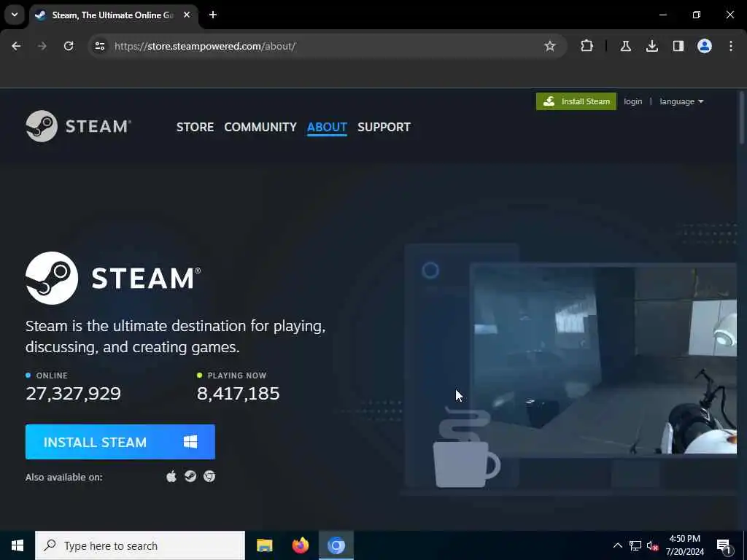This screenshot has height=560, width=747.
Task: Click the green Install Steam button
Action: click(x=576, y=101)
